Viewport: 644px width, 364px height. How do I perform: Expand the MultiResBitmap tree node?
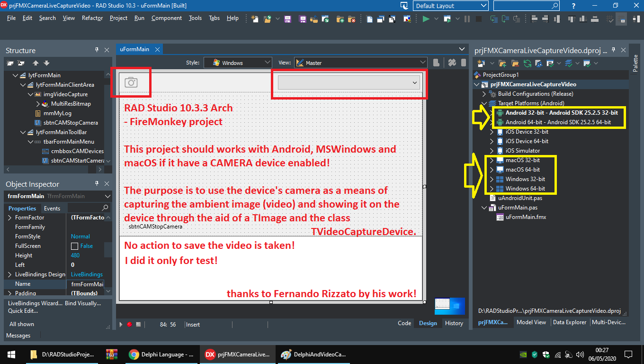pyautogui.click(x=38, y=104)
